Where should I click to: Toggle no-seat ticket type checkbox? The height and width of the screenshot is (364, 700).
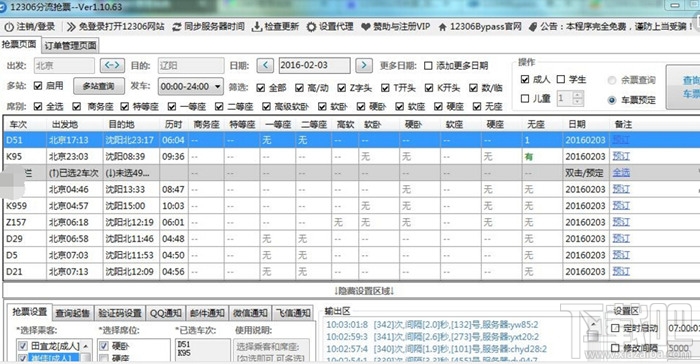click(x=477, y=106)
